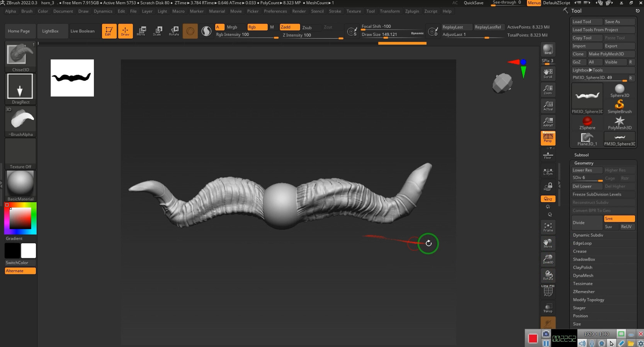Screen dimensions: 644x347
Task: Open the BrushAlpha alpha picker
Action: tap(20, 122)
